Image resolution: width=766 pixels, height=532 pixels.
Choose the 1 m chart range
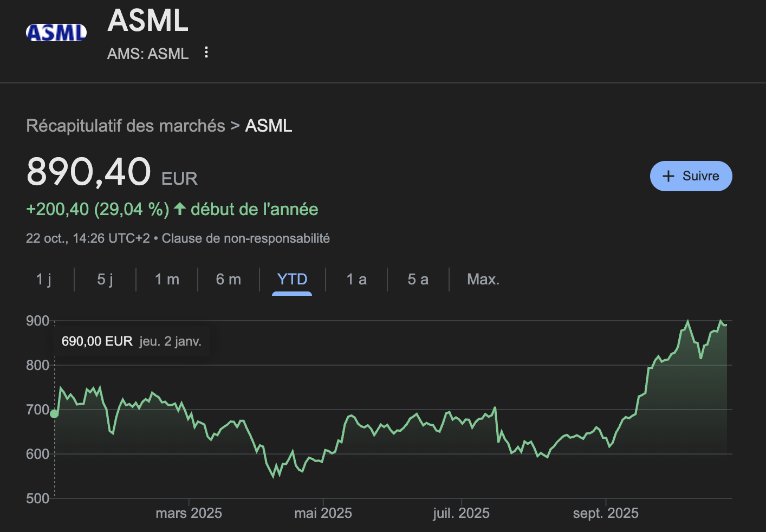click(167, 280)
